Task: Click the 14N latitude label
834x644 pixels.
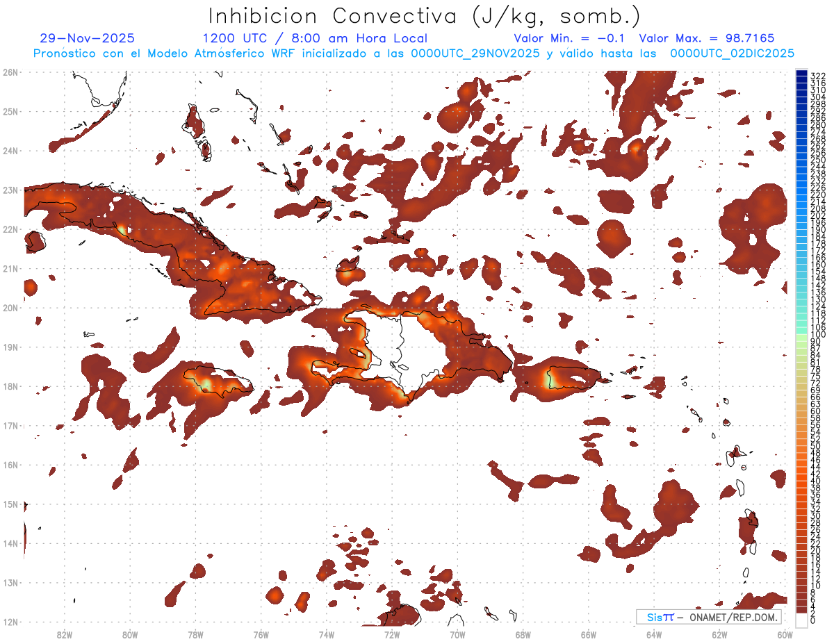Action: pyautogui.click(x=10, y=543)
